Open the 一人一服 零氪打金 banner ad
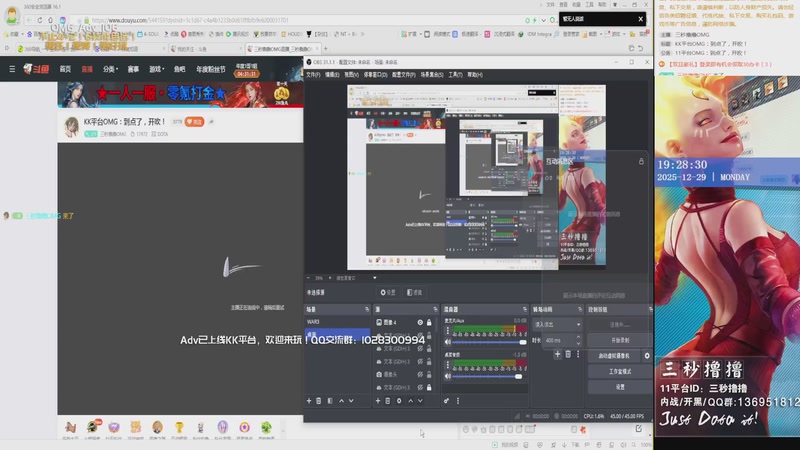 181,94
